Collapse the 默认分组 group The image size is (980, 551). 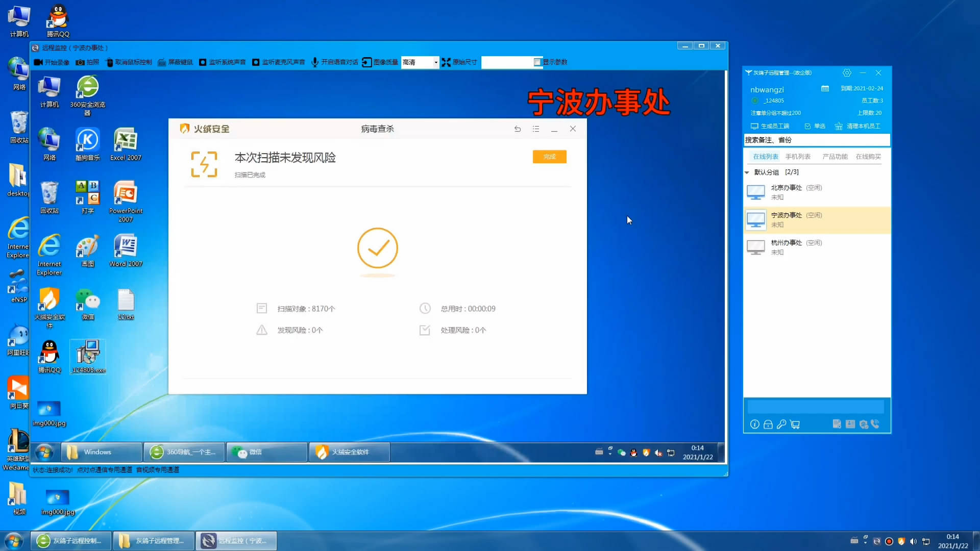click(x=747, y=172)
